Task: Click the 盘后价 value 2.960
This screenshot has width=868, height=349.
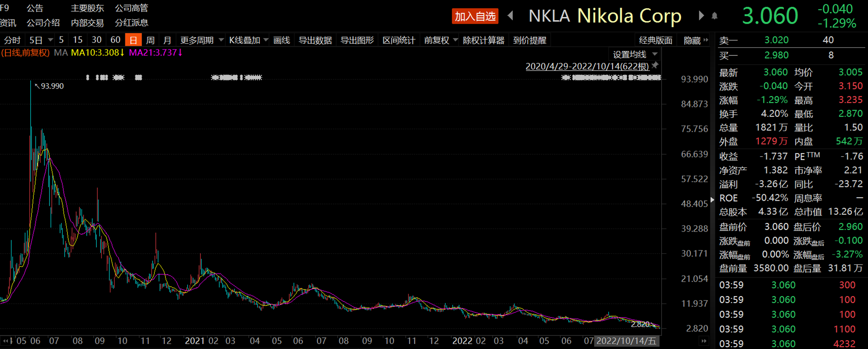Action: [x=850, y=227]
